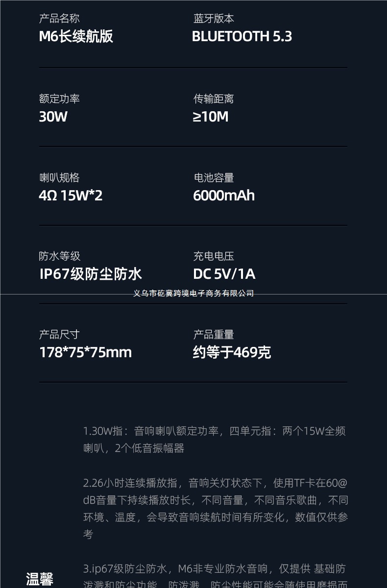The width and height of the screenshot is (387, 588).
Task: Select the 2.26小时连续播放指 note paragraph
Action: pos(216,509)
